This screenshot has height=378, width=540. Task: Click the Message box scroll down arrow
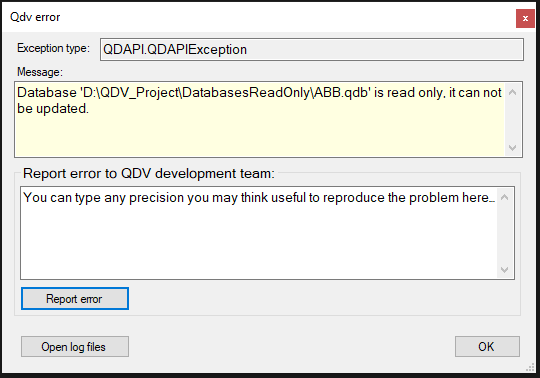(512, 148)
